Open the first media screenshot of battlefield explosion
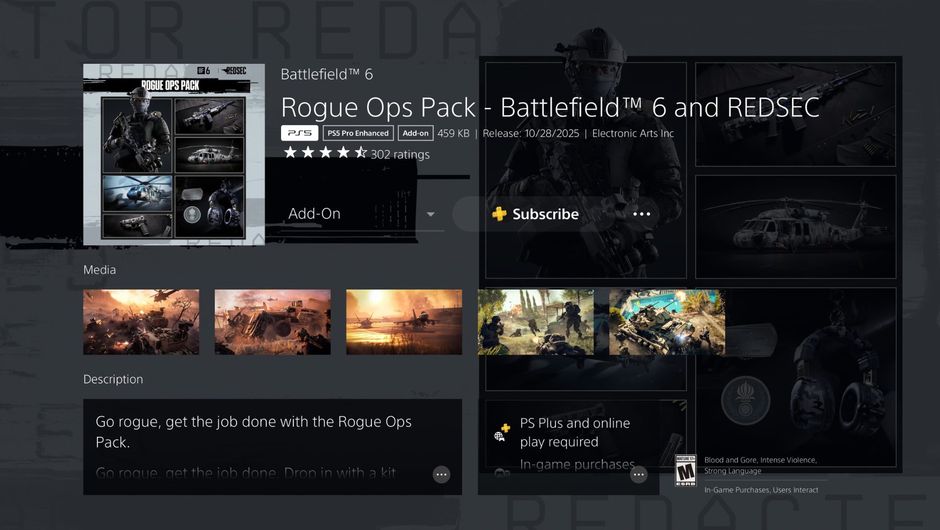940x530 pixels. click(x=141, y=322)
